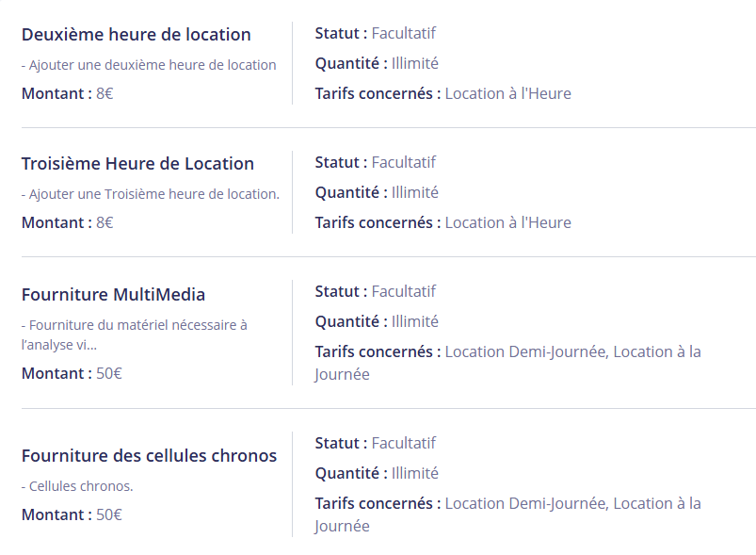Click the 'Fourniture des cellules chronos' title
The width and height of the screenshot is (756, 555).
pyautogui.click(x=149, y=456)
